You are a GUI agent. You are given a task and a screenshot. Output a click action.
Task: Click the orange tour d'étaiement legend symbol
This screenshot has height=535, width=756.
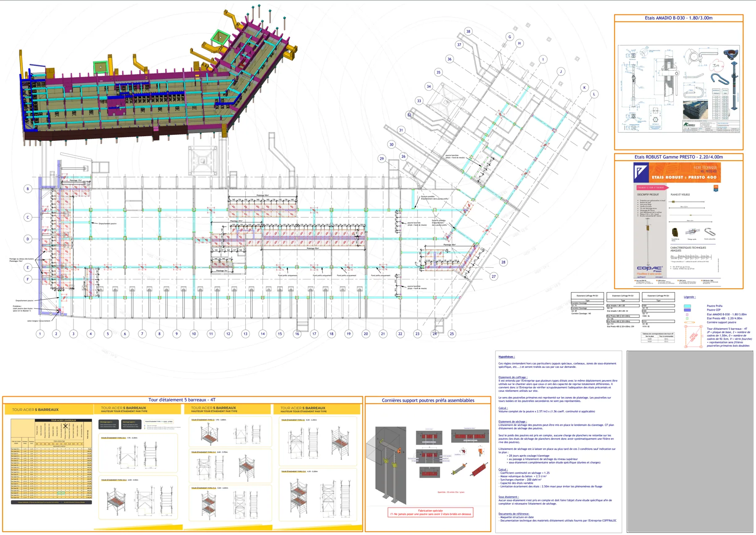[x=693, y=337]
